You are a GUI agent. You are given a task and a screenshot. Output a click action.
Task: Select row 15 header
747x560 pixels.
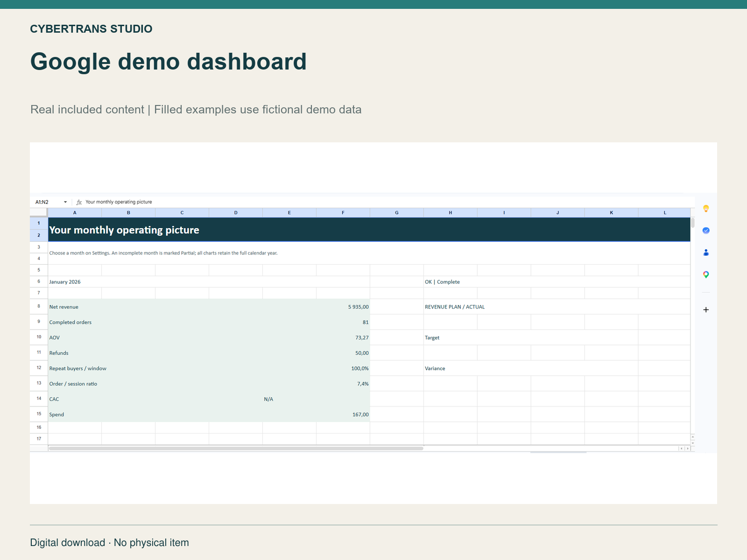tap(39, 414)
